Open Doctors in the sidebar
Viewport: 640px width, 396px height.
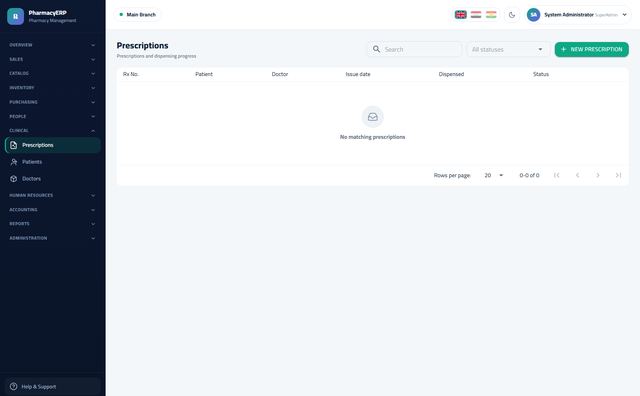click(x=53, y=179)
